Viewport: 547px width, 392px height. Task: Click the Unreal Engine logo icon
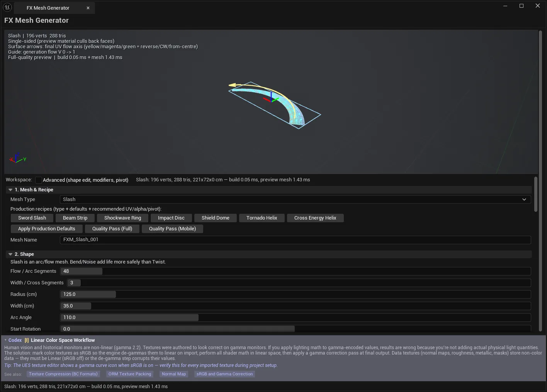tap(7, 7)
